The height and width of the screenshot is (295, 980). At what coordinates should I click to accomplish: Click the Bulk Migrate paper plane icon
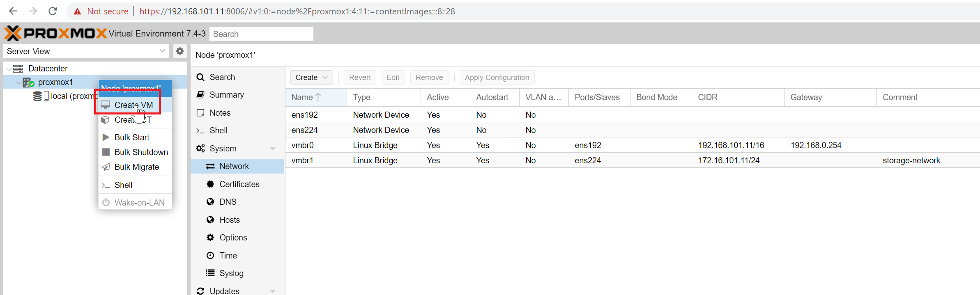(x=106, y=167)
